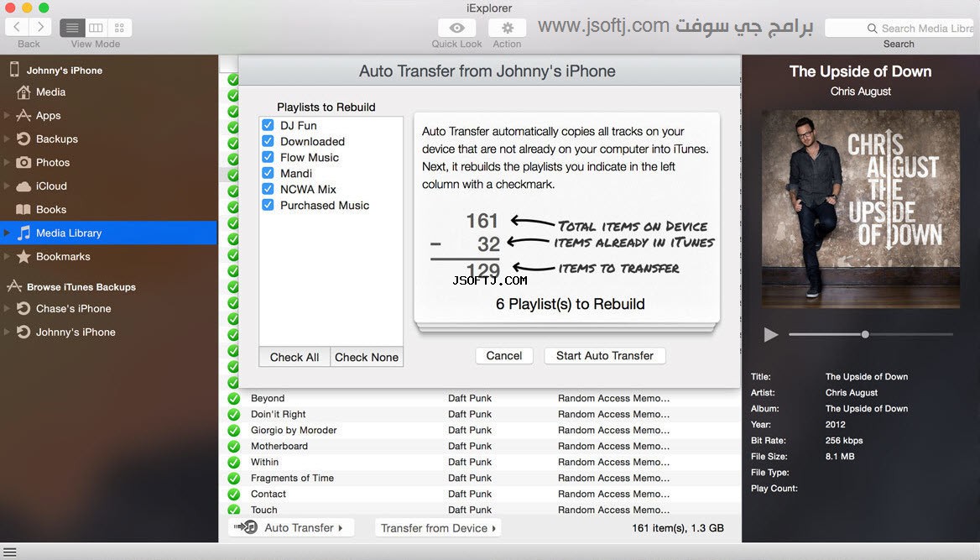
Task: Click the 161 item(s), 1.3 GB status
Action: (x=677, y=527)
